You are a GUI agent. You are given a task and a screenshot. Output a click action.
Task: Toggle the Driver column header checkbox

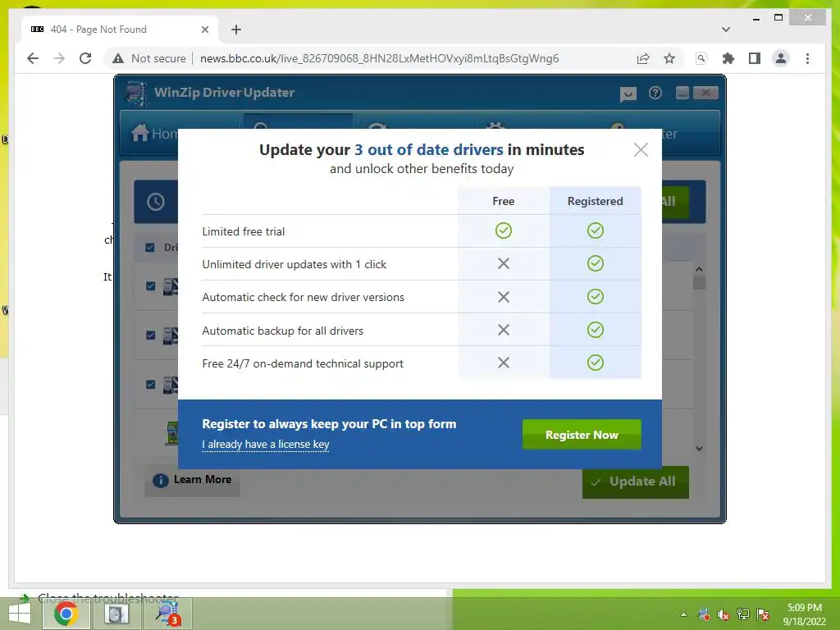pos(150,248)
